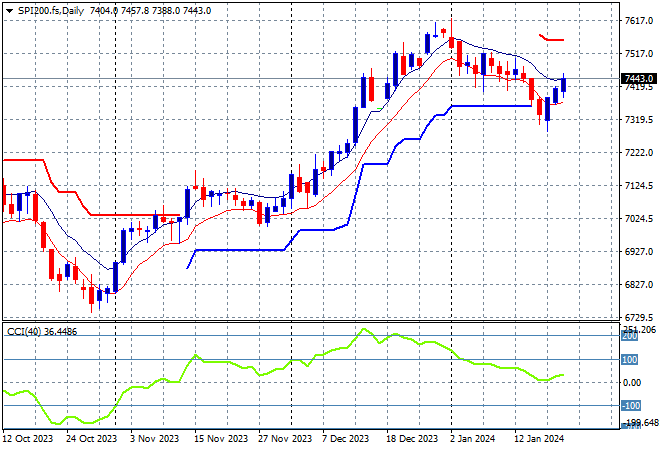Image resolution: width=660 pixels, height=450 pixels.
Task: Click the 7517.0 price axis label
Action: pyautogui.click(x=638, y=54)
